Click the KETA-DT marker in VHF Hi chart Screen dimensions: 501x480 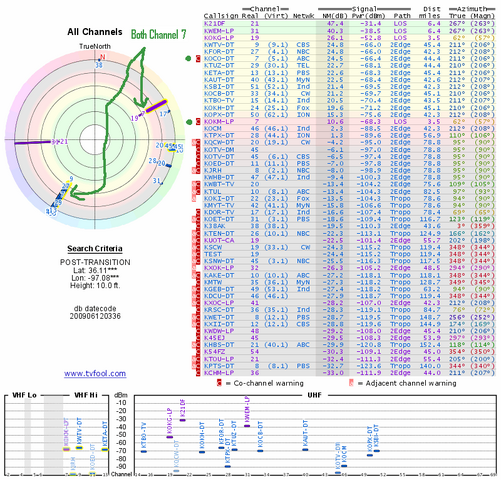(x=105, y=450)
